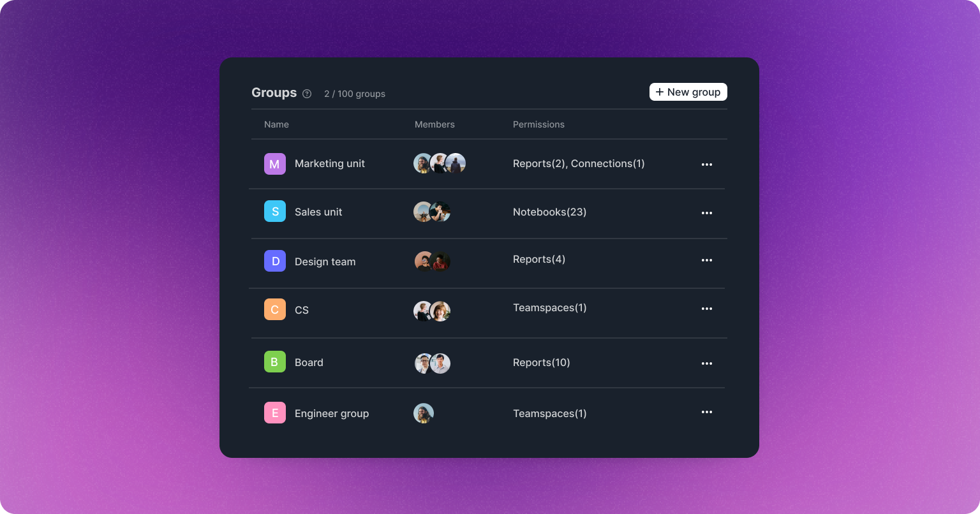Open the Sales unit group name
The image size is (980, 514).
(318, 212)
